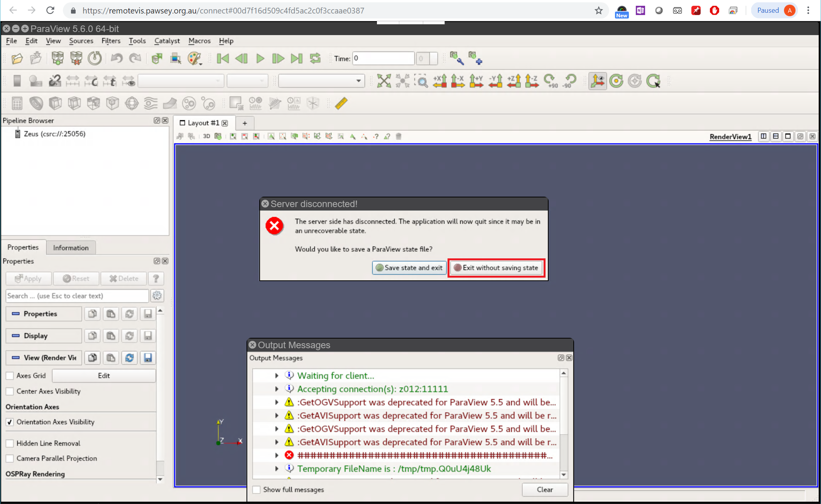The width and height of the screenshot is (821, 504).
Task: Expand the red hash-marks error message
Action: [277, 455]
